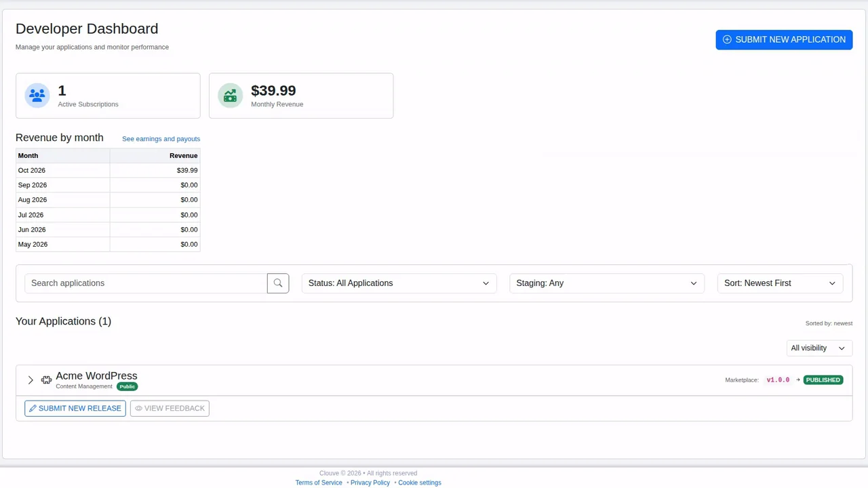Click the Aug 2026 month cell

(62, 200)
